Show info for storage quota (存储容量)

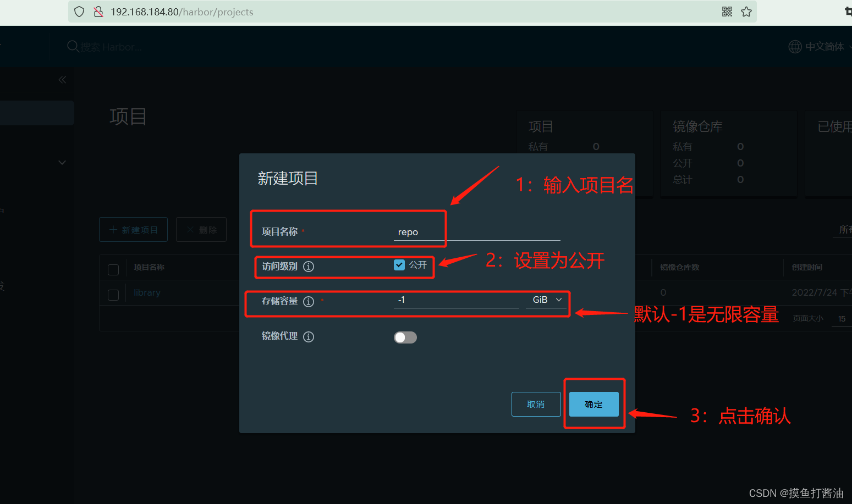point(309,301)
